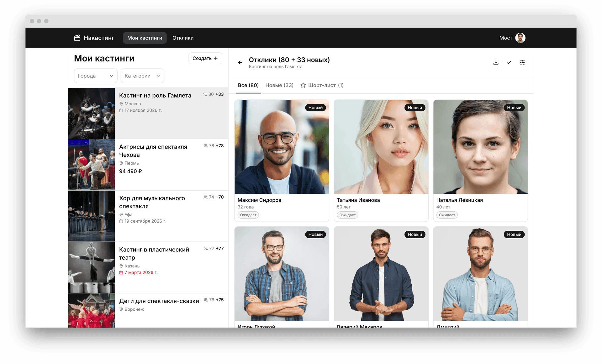This screenshot has height=364, width=602.
Task: Click the price 94 490 ₽
Action: pos(130,171)
